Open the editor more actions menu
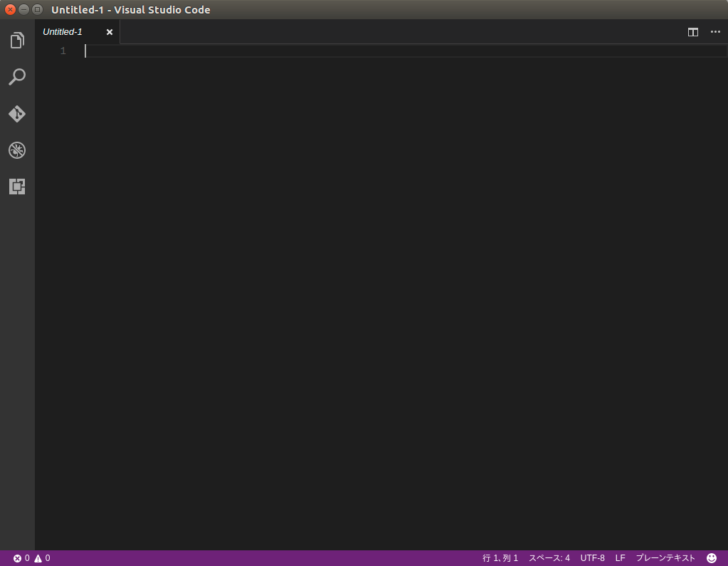Screen dimensions: 728x566 tap(715, 31)
